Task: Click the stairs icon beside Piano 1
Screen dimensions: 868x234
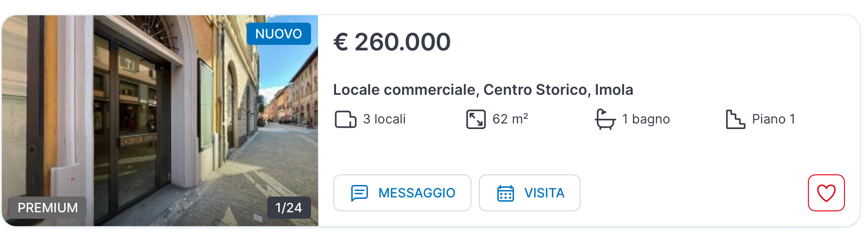Action: click(735, 119)
